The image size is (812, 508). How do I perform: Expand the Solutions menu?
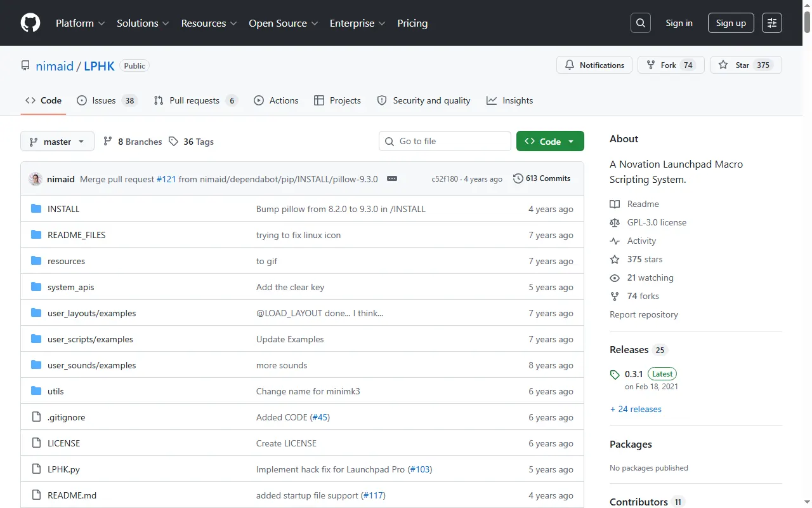point(143,23)
